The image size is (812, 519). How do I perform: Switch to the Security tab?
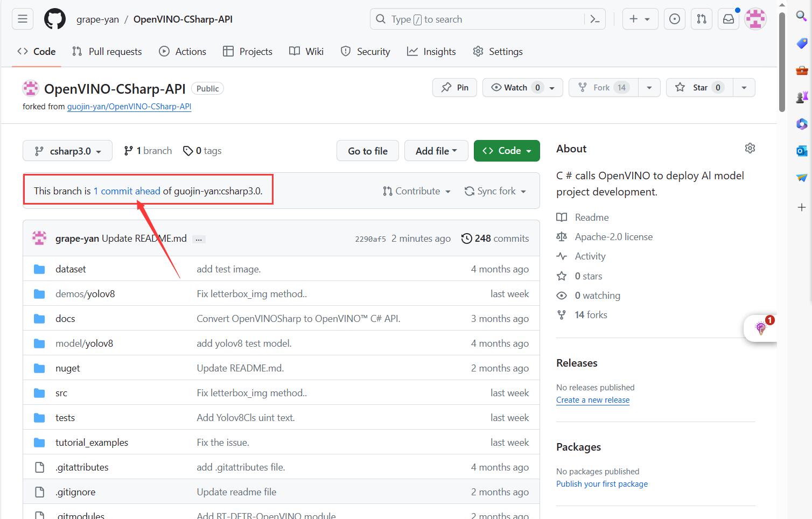(366, 52)
